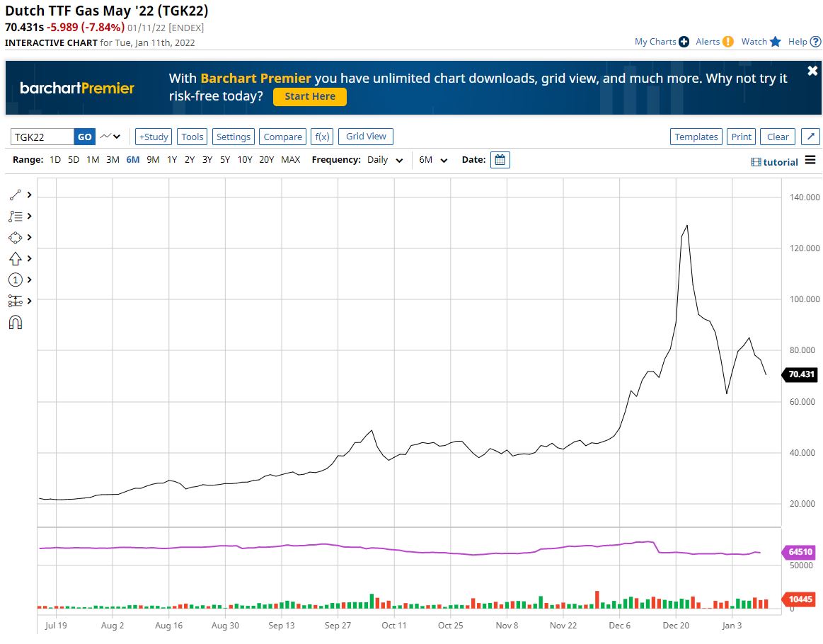
Task: Expand annotation list tool options arrow
Action: tap(30, 216)
